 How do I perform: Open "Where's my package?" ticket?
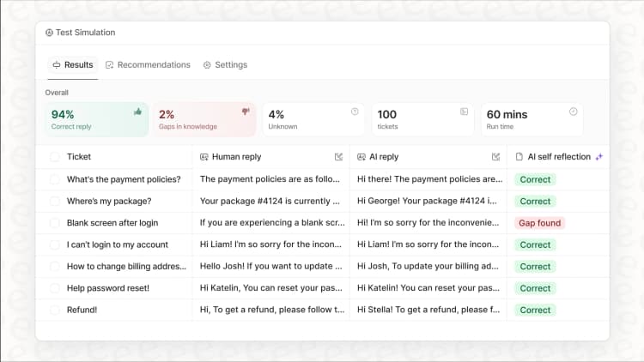click(x=109, y=201)
